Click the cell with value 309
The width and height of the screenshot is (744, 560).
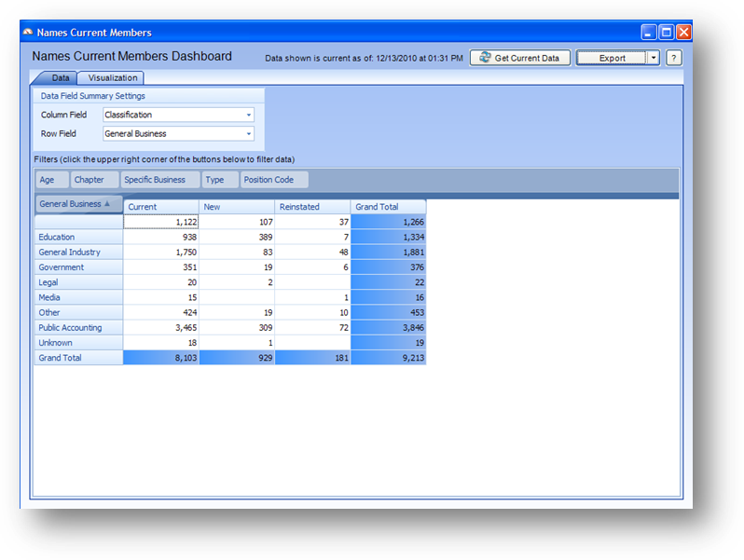tap(237, 328)
